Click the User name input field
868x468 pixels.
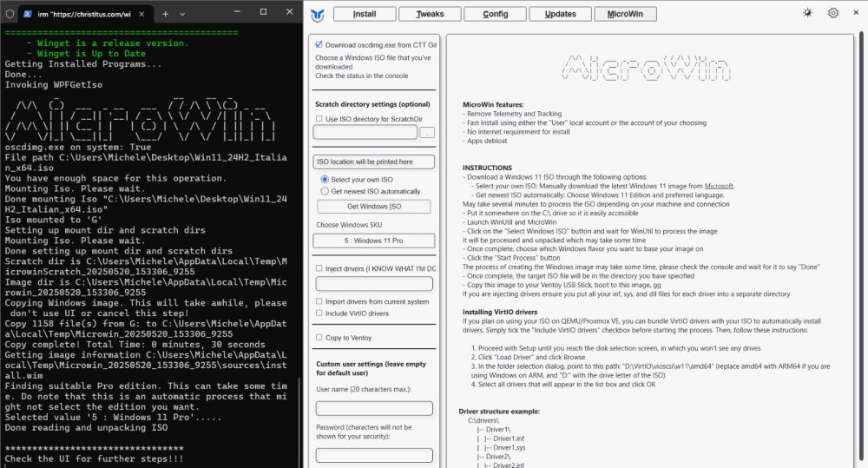(374, 408)
